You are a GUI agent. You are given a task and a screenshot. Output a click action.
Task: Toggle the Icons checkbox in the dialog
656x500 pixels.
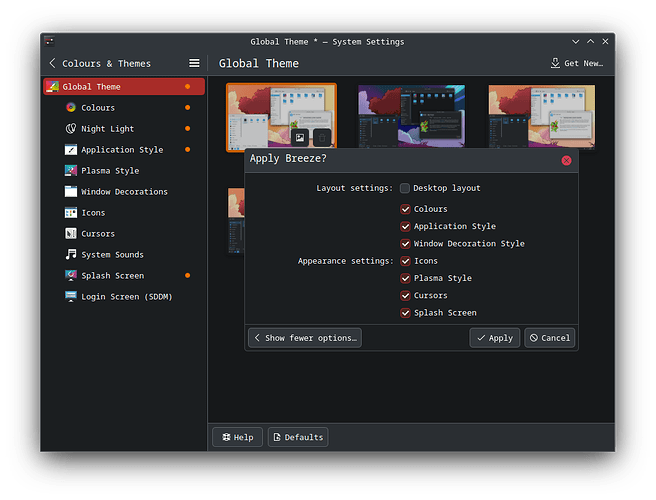pos(405,261)
